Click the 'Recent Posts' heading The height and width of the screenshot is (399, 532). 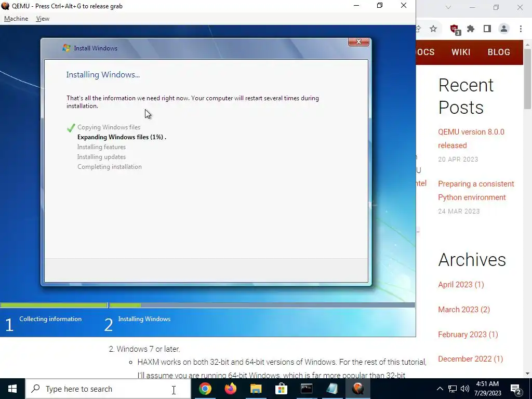point(466,96)
